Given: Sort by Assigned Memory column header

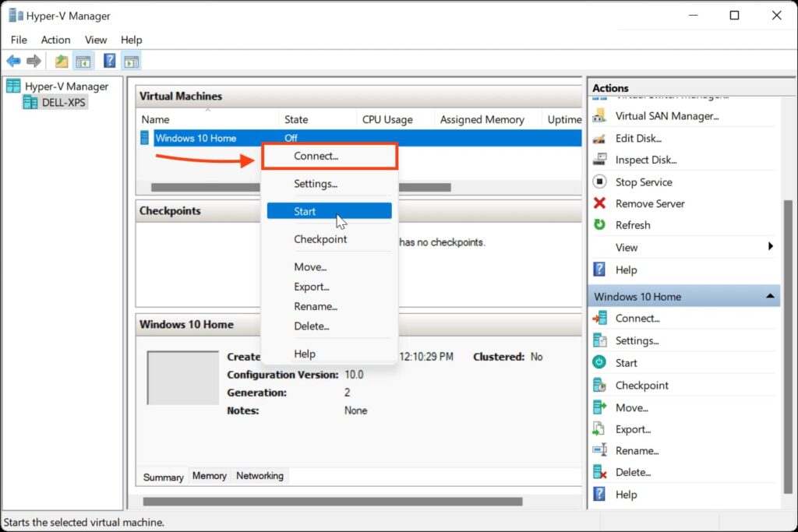Looking at the screenshot, I should [x=488, y=119].
